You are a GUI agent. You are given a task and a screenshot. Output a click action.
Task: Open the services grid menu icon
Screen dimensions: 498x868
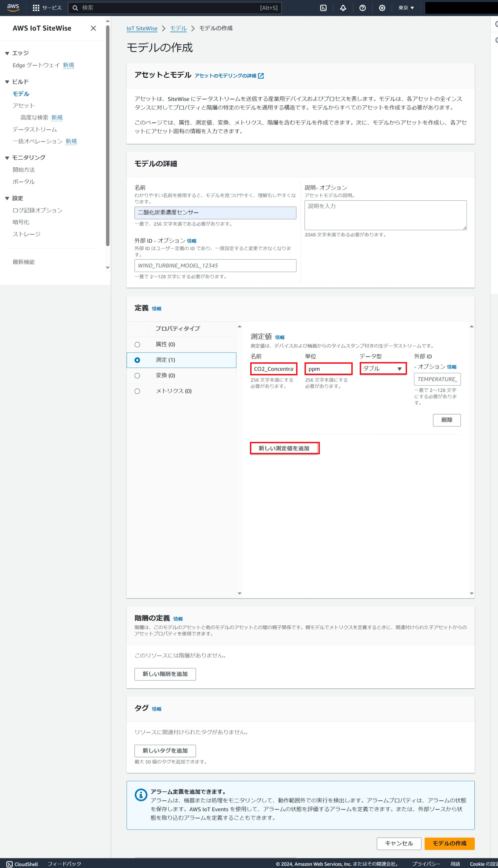(x=36, y=8)
